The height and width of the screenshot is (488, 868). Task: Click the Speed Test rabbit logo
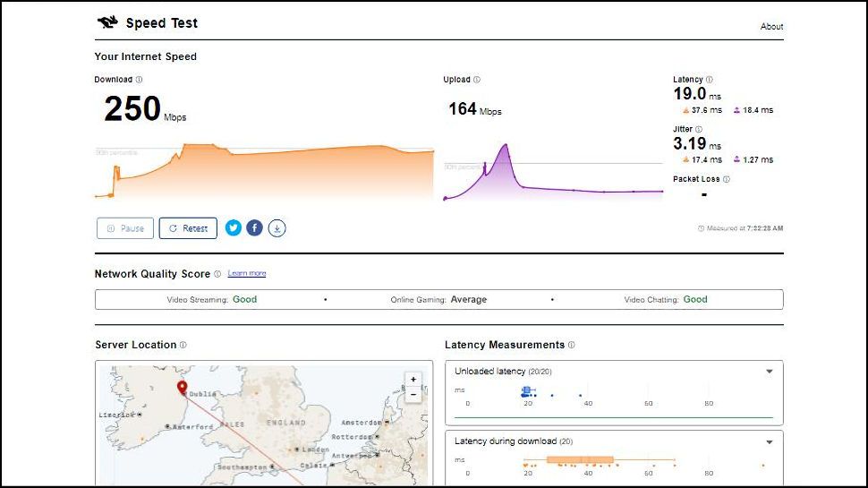click(x=107, y=23)
